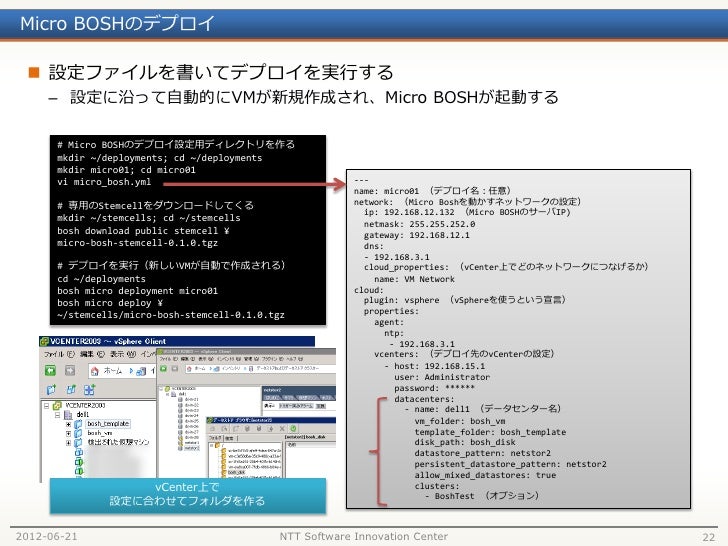The height and width of the screenshot is (546, 728).
Task: Expand the 検出された仮想マシン folder
Action: click(68, 442)
